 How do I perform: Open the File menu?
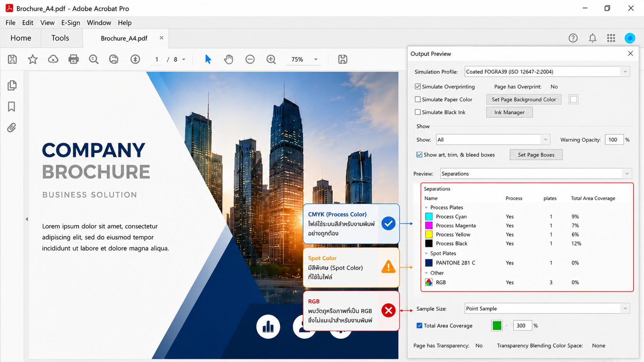click(x=10, y=23)
